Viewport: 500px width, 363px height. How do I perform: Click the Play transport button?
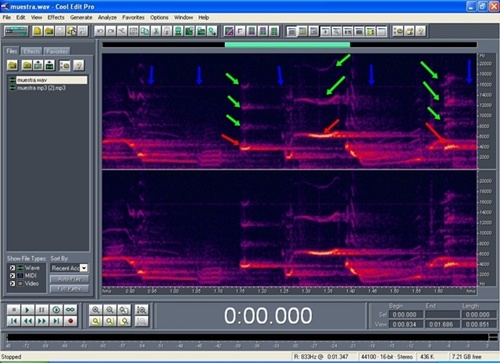tap(27, 310)
